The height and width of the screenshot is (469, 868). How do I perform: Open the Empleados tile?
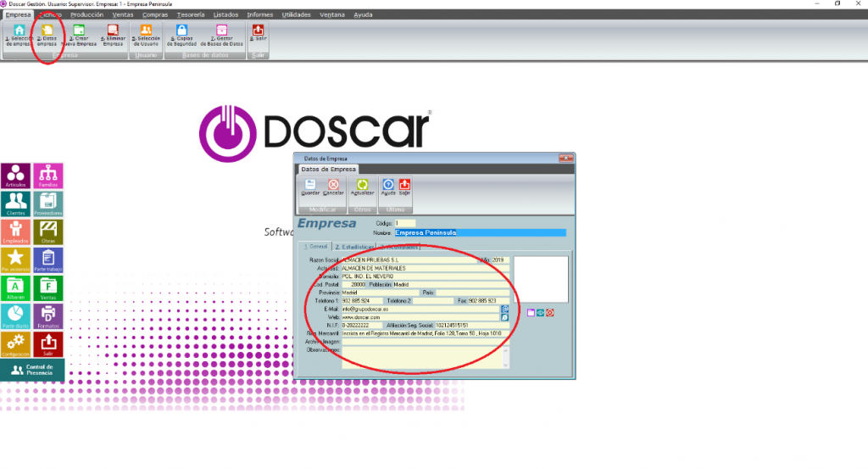(x=15, y=232)
